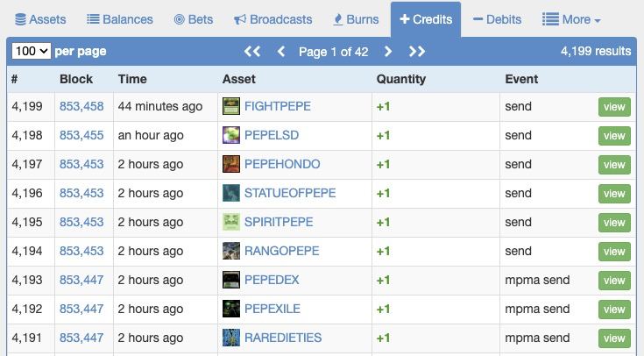Open the Burns tab
644x356 pixels.
pos(356,19)
